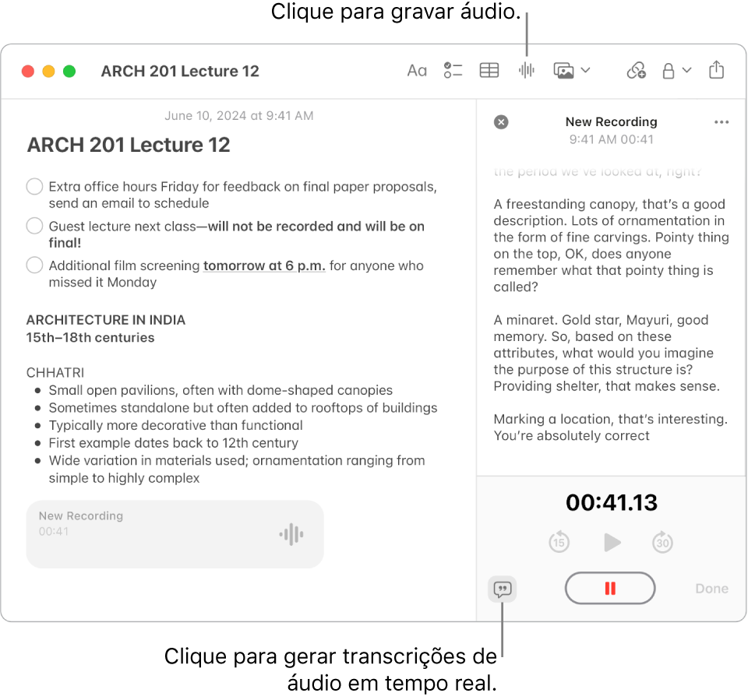Play the recording
748x700 pixels.
click(x=612, y=542)
